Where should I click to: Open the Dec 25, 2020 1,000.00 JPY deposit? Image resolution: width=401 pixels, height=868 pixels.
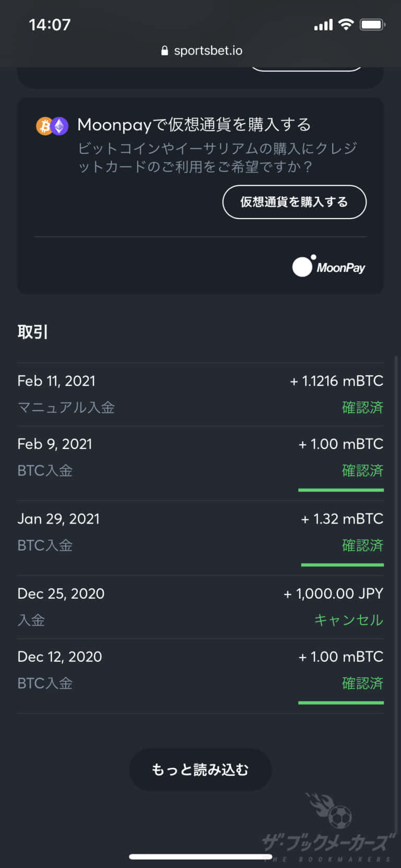coord(200,607)
